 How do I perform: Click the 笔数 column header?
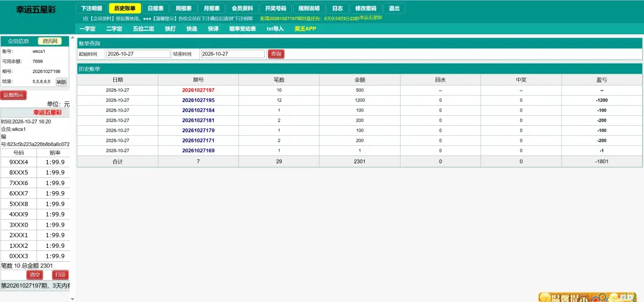[279, 80]
